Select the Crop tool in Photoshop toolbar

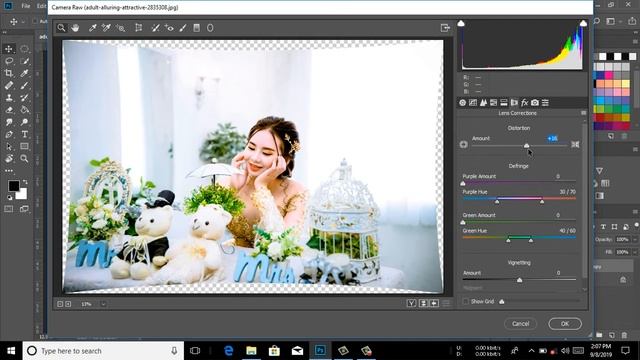coord(9,73)
